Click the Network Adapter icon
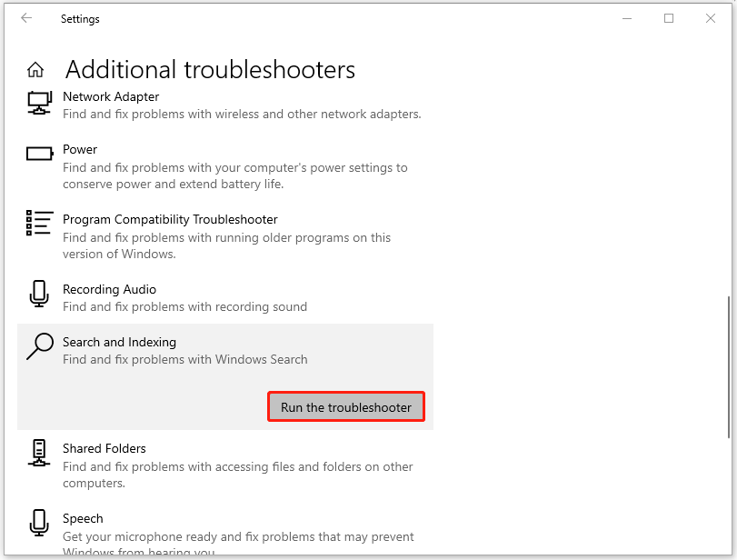This screenshot has height=560, width=737. pos(39,103)
